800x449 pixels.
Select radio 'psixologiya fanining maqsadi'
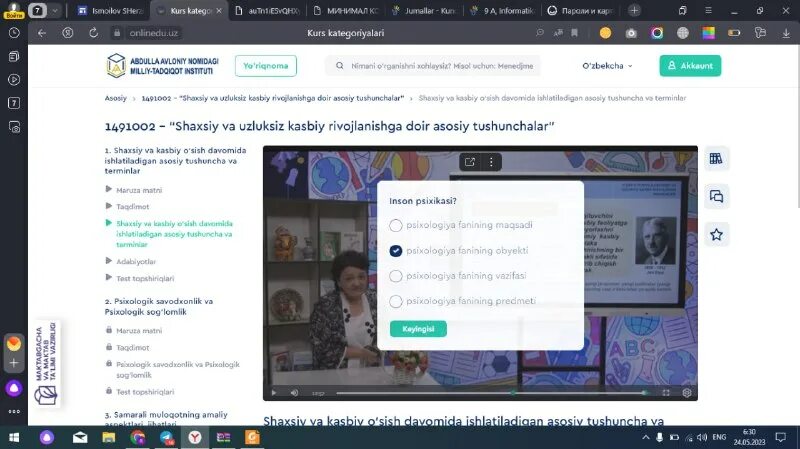(395, 226)
